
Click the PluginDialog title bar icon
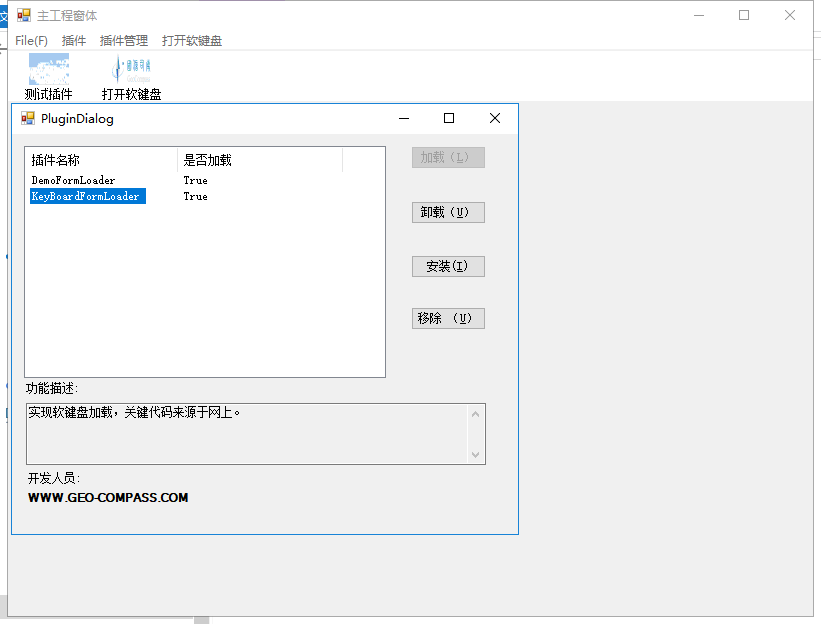pos(28,118)
